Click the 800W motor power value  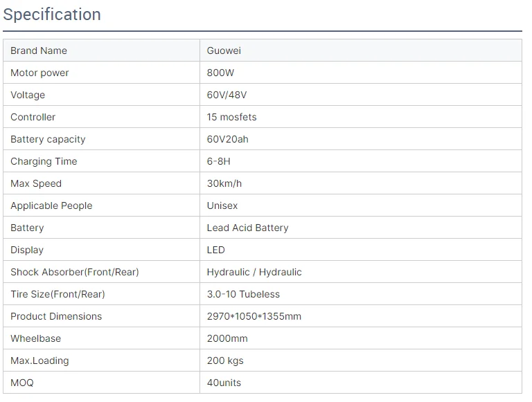221,73
